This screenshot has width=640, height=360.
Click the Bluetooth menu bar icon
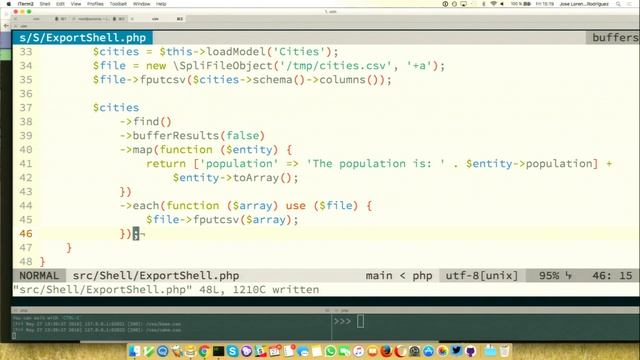pos(484,4)
